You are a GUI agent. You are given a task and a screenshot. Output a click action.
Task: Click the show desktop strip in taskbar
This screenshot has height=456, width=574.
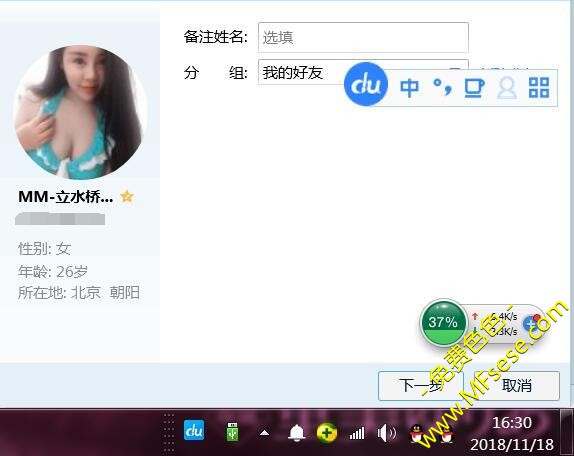tap(567, 433)
